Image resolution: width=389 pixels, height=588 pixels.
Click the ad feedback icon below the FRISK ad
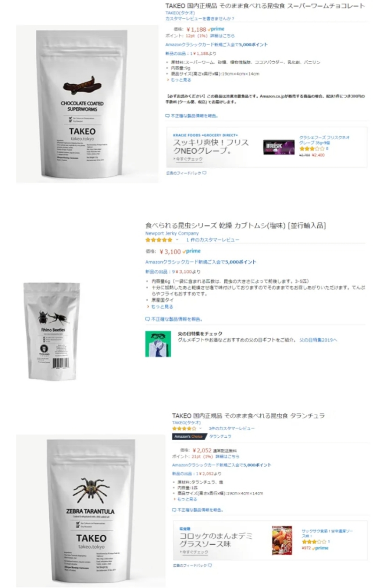tap(204, 173)
